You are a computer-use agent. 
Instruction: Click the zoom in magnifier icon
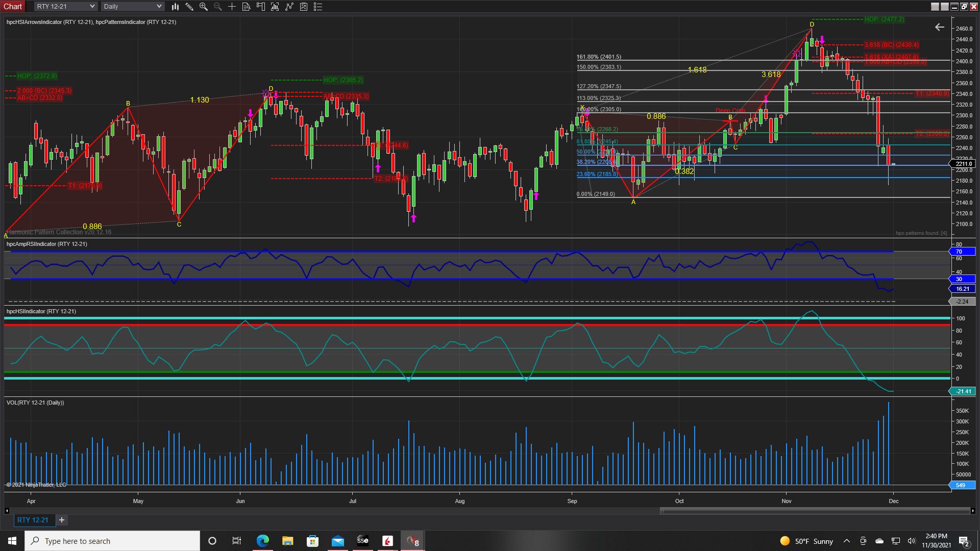[x=204, y=7]
